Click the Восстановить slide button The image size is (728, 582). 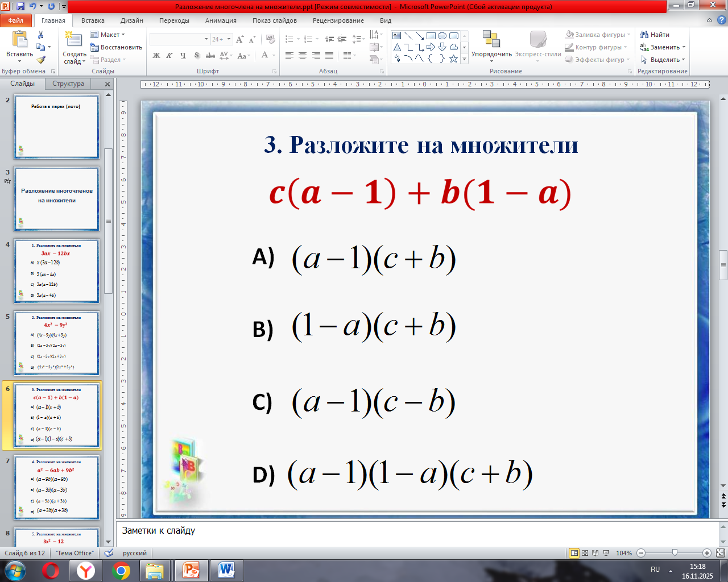[x=116, y=47]
